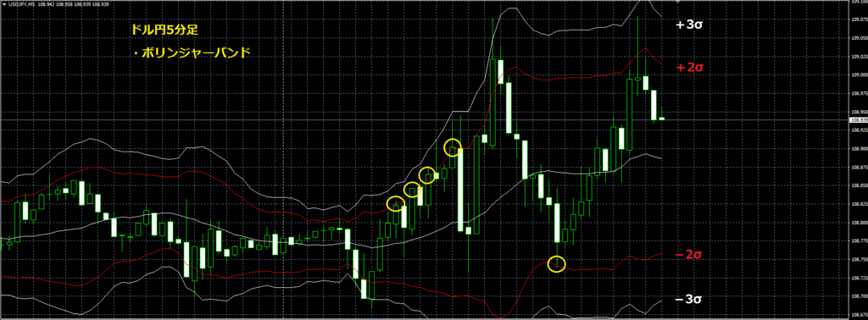Click the 108.700 price axis label
Screen dimensions: 868x320
click(x=860, y=296)
